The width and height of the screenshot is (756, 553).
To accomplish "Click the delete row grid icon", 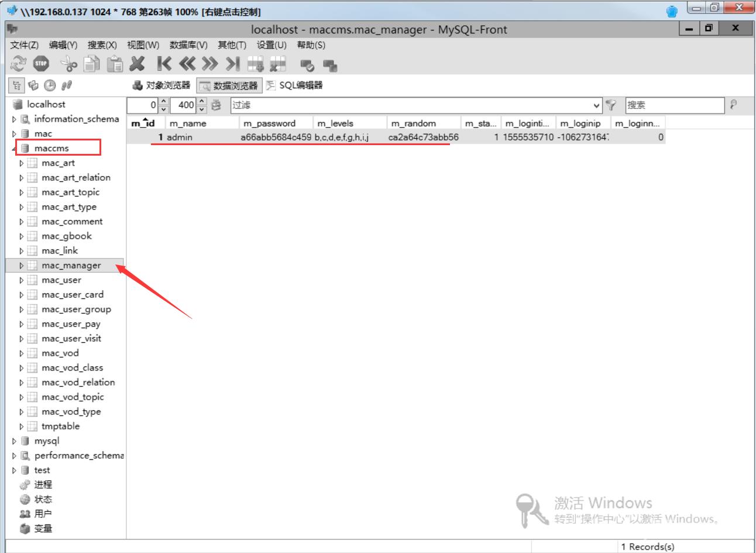I will coord(278,64).
